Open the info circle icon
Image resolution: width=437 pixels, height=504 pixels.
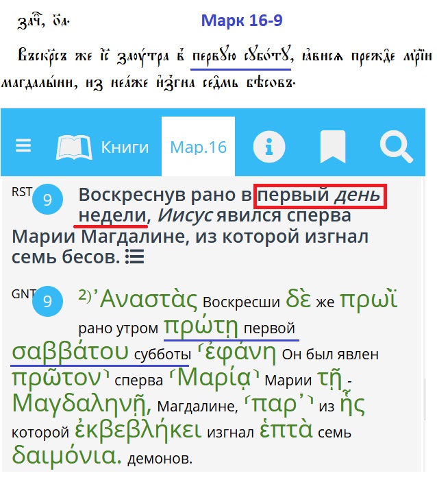click(x=269, y=147)
